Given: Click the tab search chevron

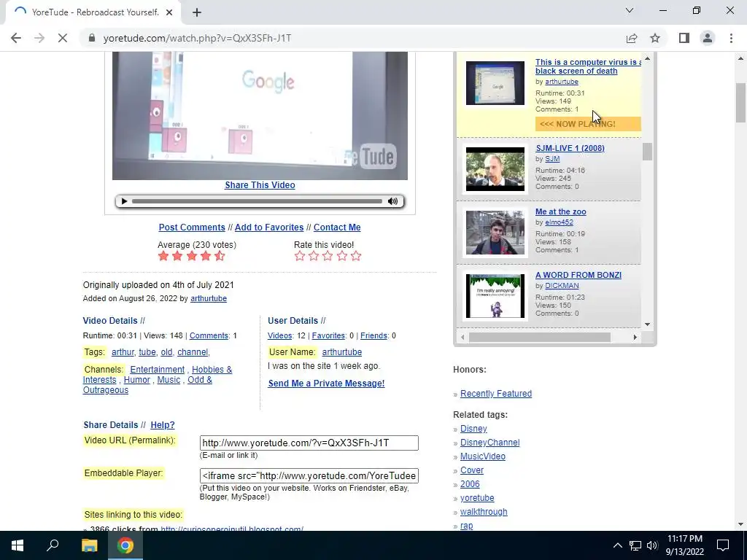Looking at the screenshot, I should (x=630, y=10).
